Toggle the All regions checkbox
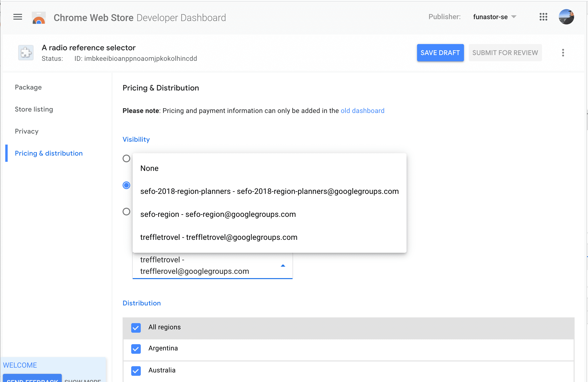 point(136,328)
